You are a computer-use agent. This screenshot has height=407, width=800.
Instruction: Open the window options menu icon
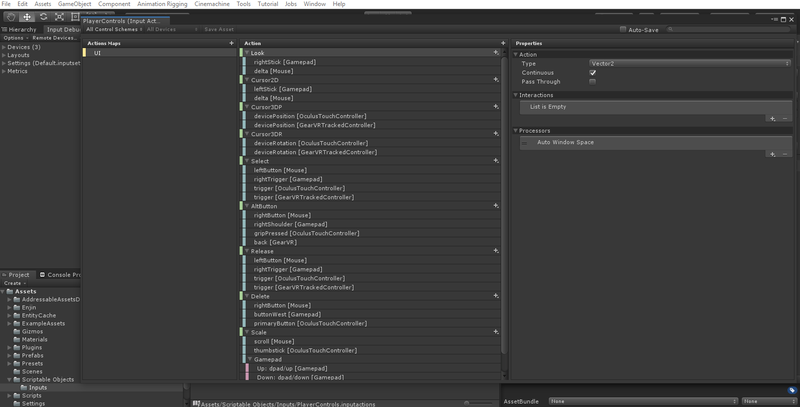774,19
